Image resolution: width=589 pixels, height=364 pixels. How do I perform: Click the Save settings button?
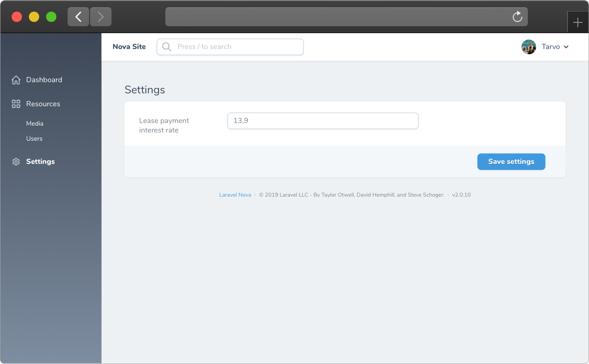511,161
